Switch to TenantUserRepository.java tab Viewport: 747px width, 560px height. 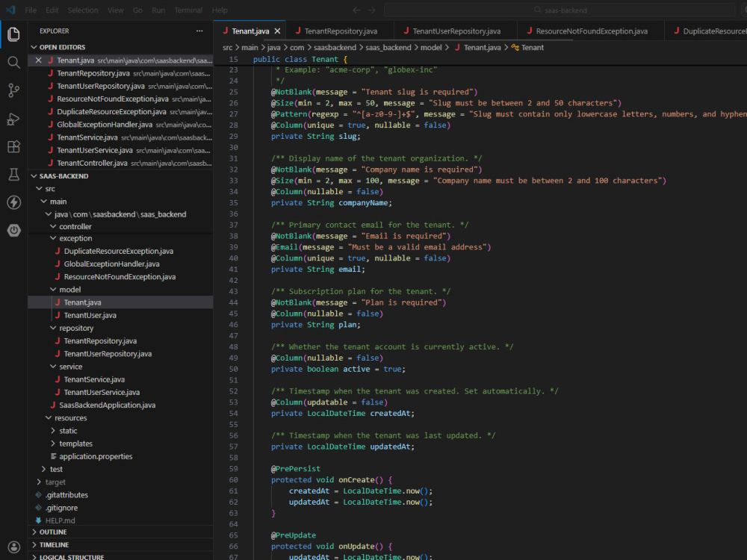[x=456, y=31]
